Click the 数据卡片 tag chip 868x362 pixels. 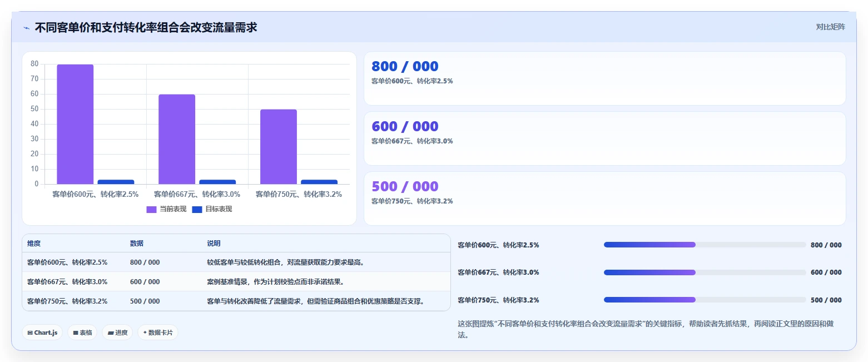(x=158, y=333)
